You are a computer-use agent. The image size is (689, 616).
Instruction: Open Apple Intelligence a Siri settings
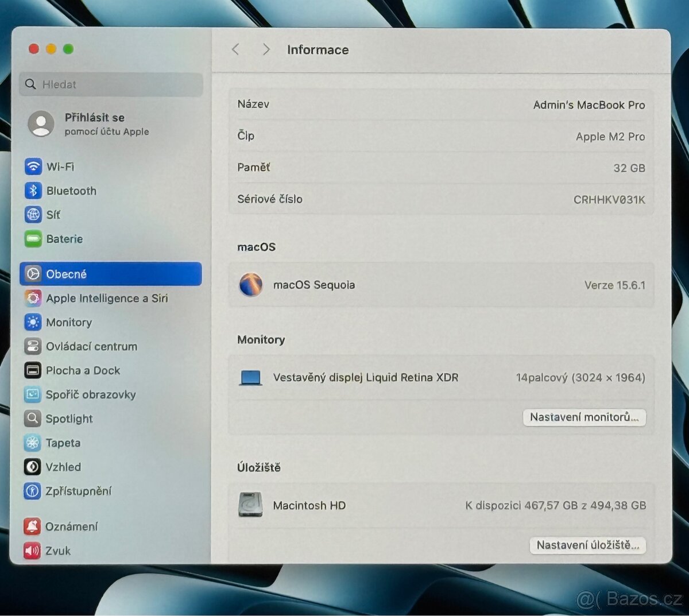coord(106,298)
